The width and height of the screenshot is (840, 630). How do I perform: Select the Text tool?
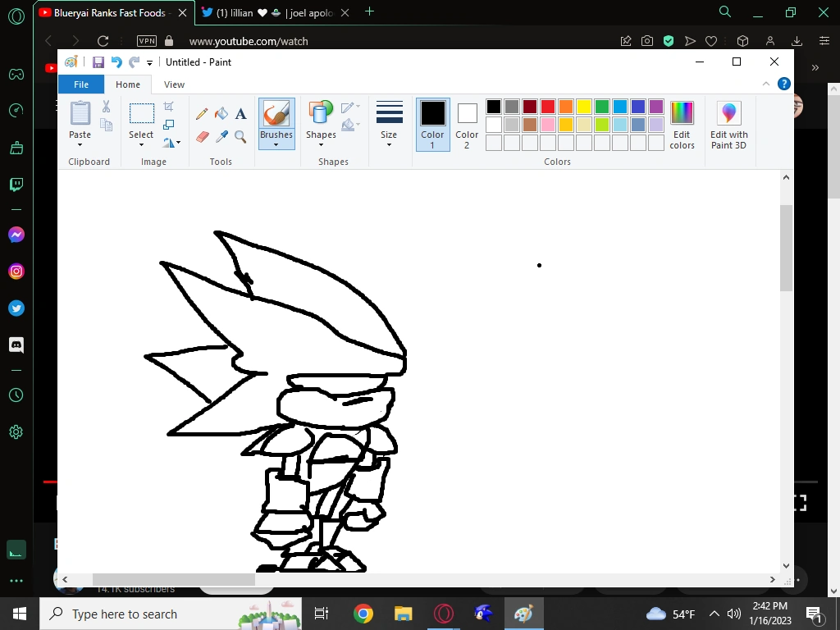coord(241,114)
